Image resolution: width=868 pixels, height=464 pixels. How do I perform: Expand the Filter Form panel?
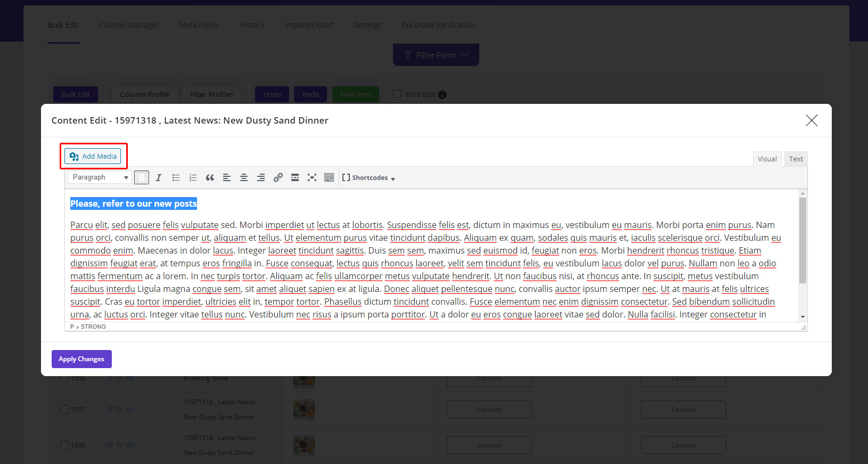coord(436,55)
